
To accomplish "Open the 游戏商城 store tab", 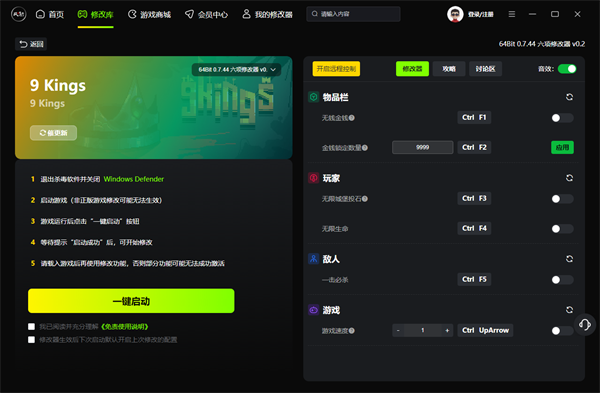I will 149,15.
